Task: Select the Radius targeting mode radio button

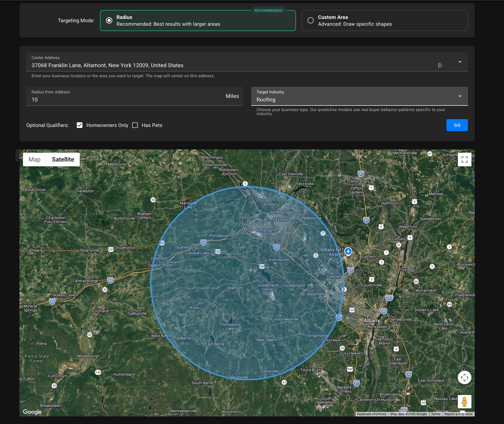Action: coord(109,20)
